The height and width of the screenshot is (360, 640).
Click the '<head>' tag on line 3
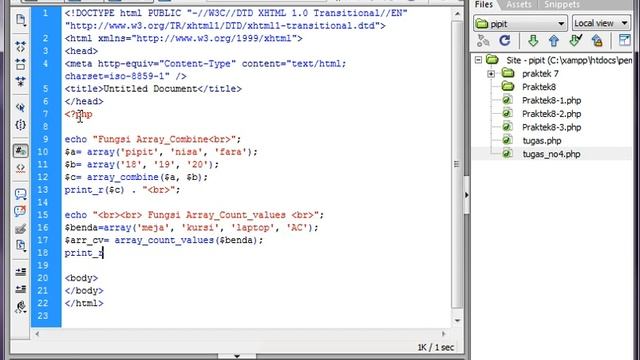81,51
